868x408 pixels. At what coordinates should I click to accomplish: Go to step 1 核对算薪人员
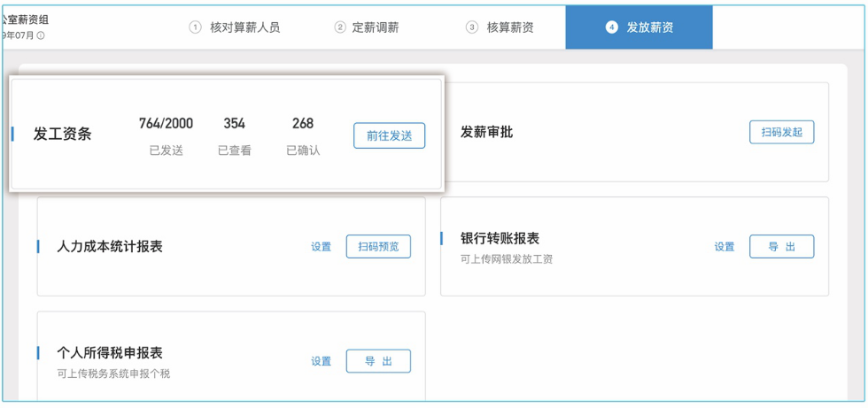click(235, 27)
